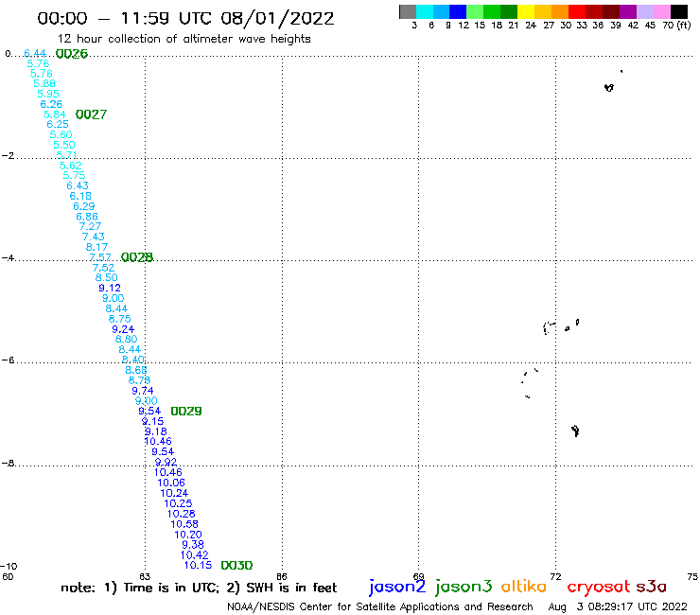The width and height of the screenshot is (700, 615).
Task: Click the 9.12 wave height value
Action: (x=110, y=288)
